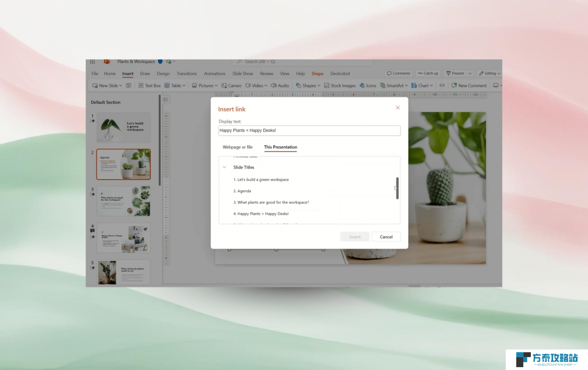Viewport: 588px width, 370px height.
Task: Click the SmartArt button
Action: (391, 86)
